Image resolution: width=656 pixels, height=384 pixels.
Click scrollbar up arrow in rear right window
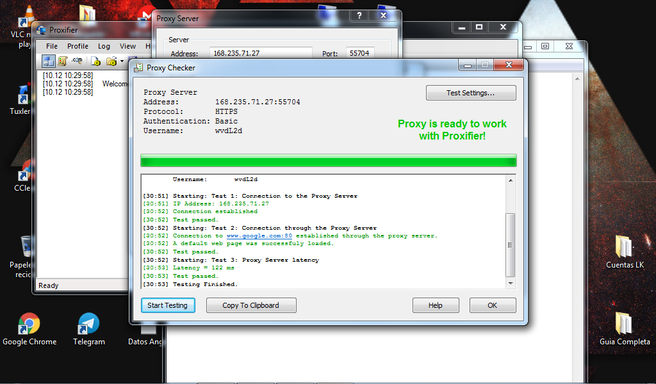click(578, 79)
